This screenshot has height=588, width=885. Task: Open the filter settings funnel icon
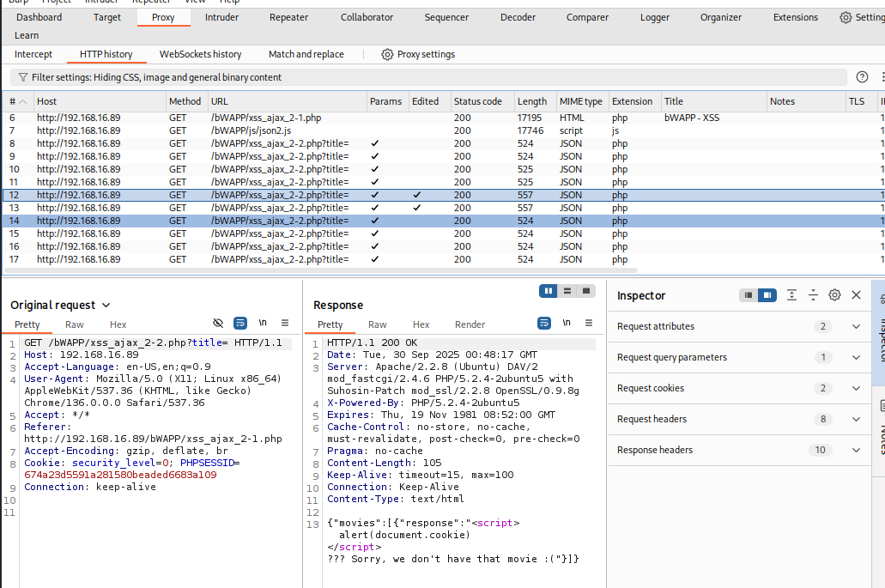tap(22, 77)
